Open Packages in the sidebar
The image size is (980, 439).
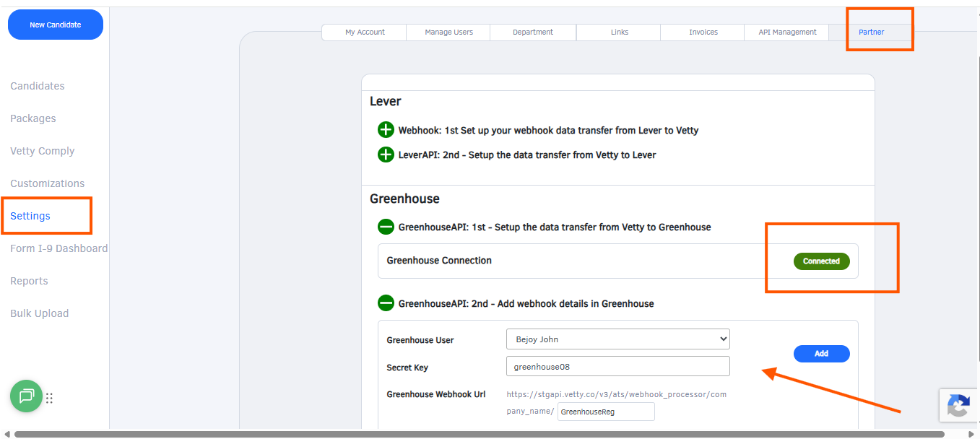tap(33, 118)
